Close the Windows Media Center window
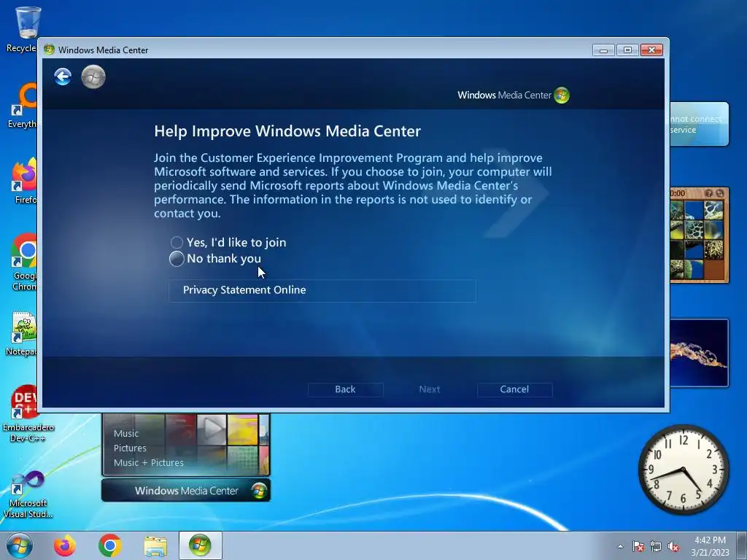This screenshot has height=560, width=747. [x=651, y=50]
